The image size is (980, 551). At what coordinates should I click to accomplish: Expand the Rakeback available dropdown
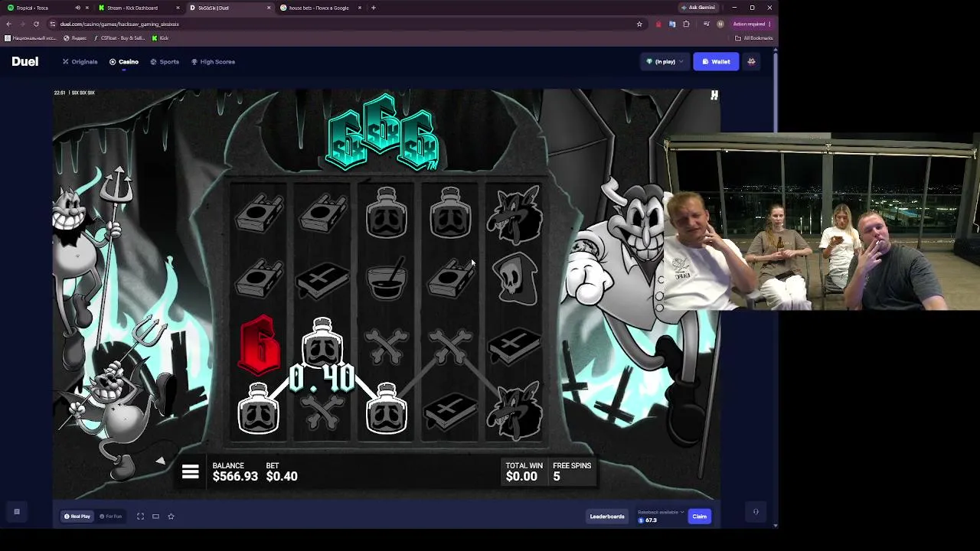click(x=661, y=512)
